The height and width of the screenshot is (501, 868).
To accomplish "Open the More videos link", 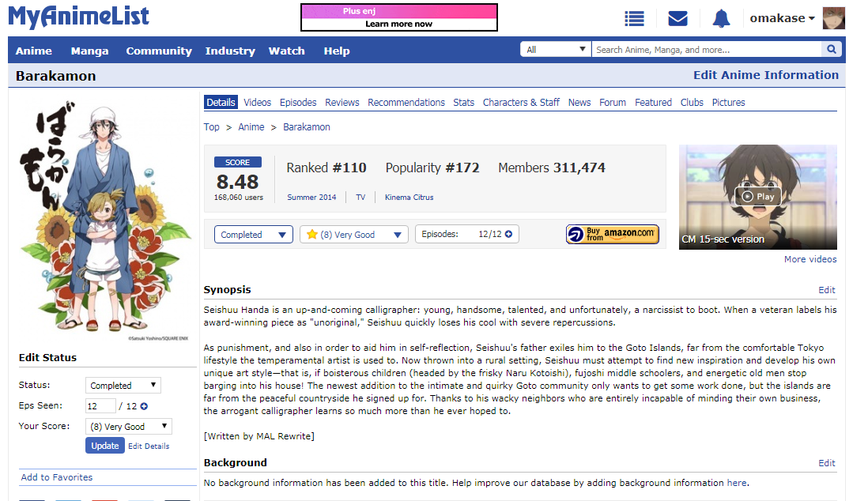I will pyautogui.click(x=810, y=259).
